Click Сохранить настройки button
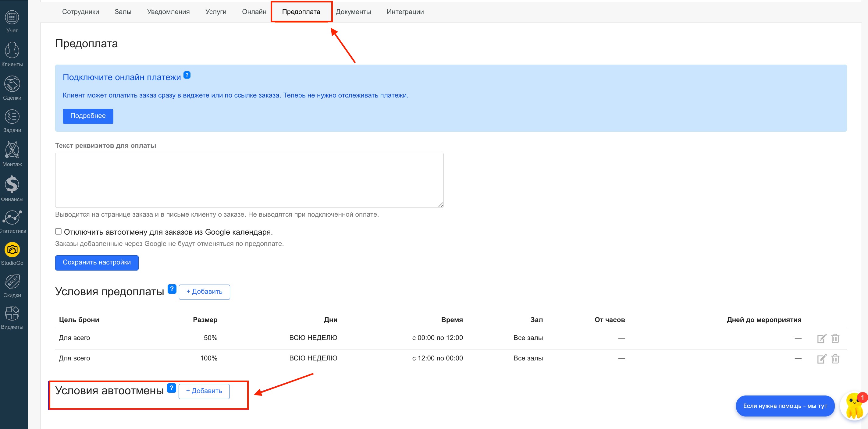Screen dimensions: 868x429 97,262
